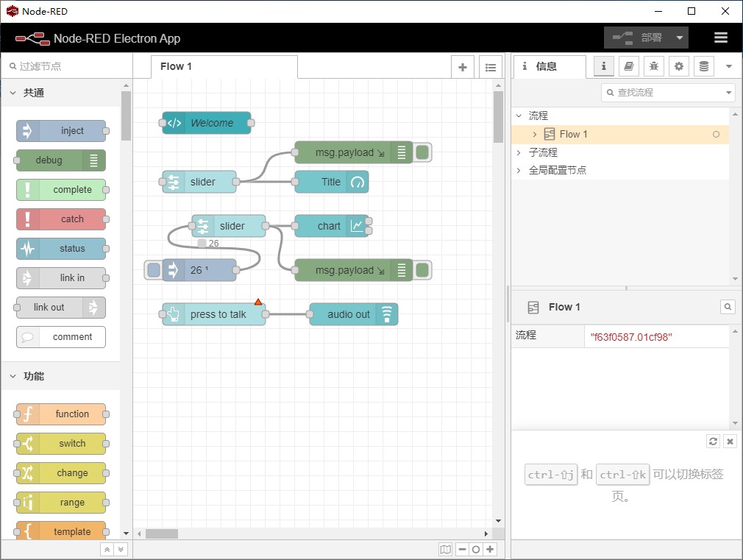Open configuration nodes gear tab
The height and width of the screenshot is (560, 743).
tap(678, 66)
